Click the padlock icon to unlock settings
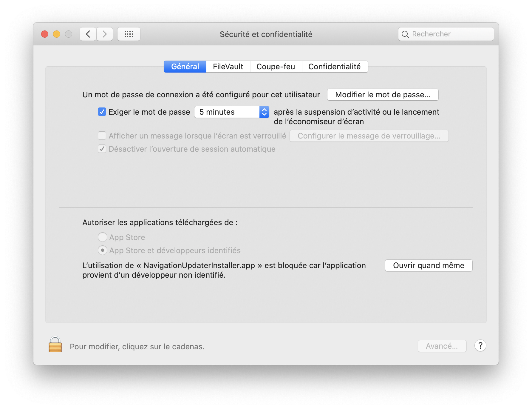The width and height of the screenshot is (532, 409). click(x=55, y=345)
